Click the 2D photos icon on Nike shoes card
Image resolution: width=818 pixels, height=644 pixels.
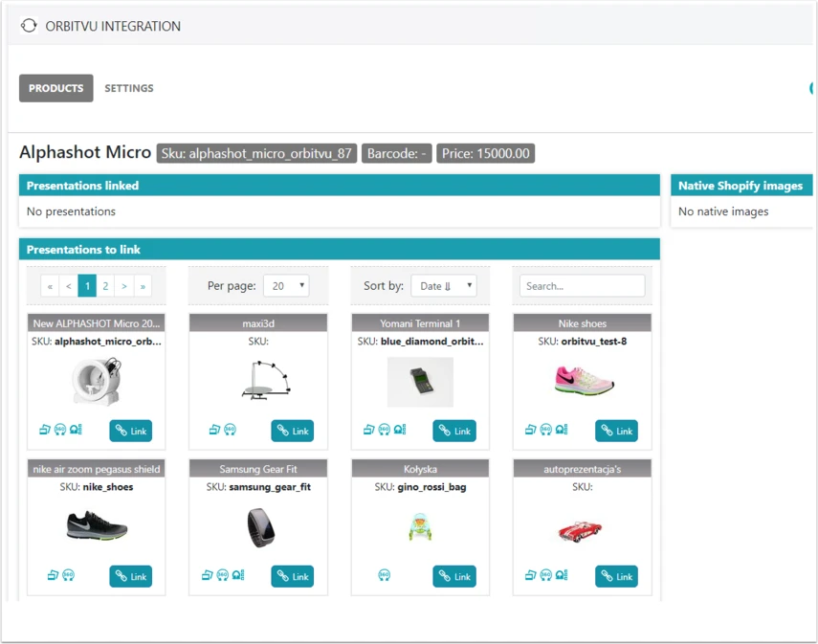tap(530, 430)
